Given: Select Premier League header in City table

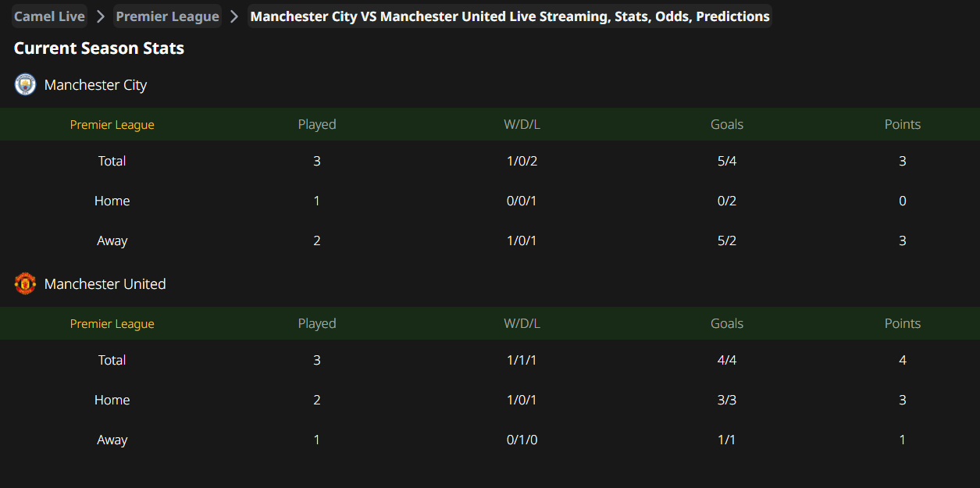Looking at the screenshot, I should point(112,125).
